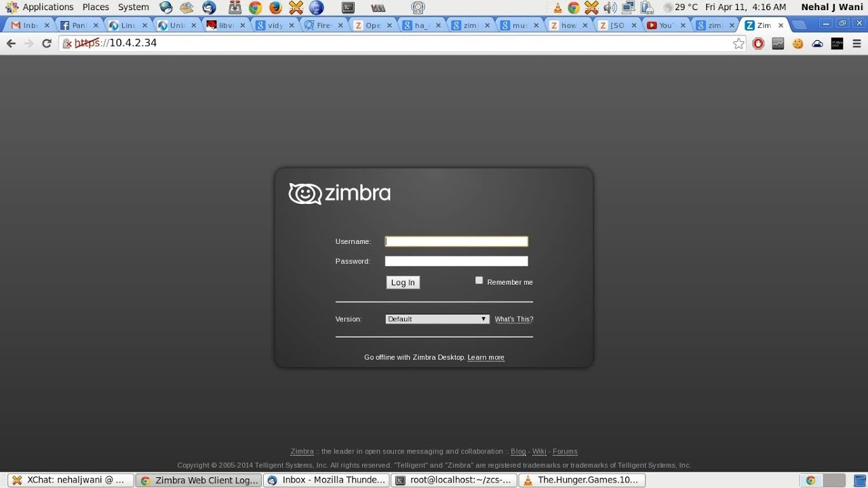Open the terminal launcher in the top panel
The height and width of the screenshot is (488, 868).
tap(348, 7)
